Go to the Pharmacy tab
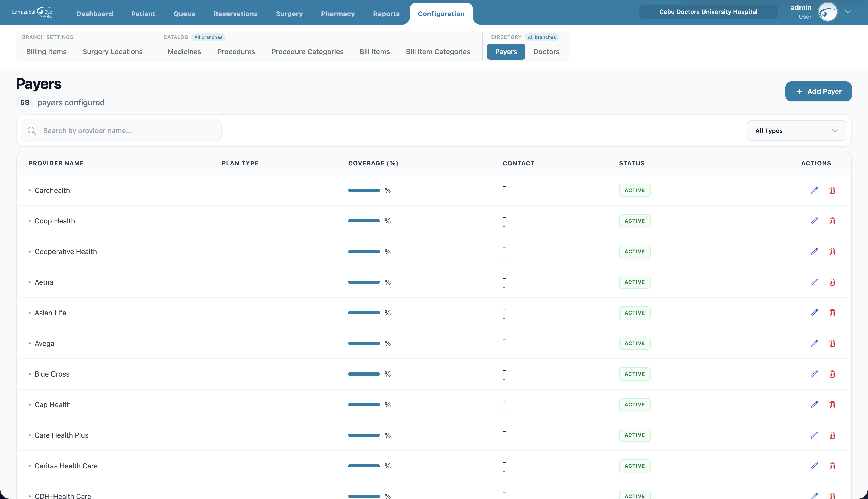The height and width of the screenshot is (499, 868). point(338,14)
